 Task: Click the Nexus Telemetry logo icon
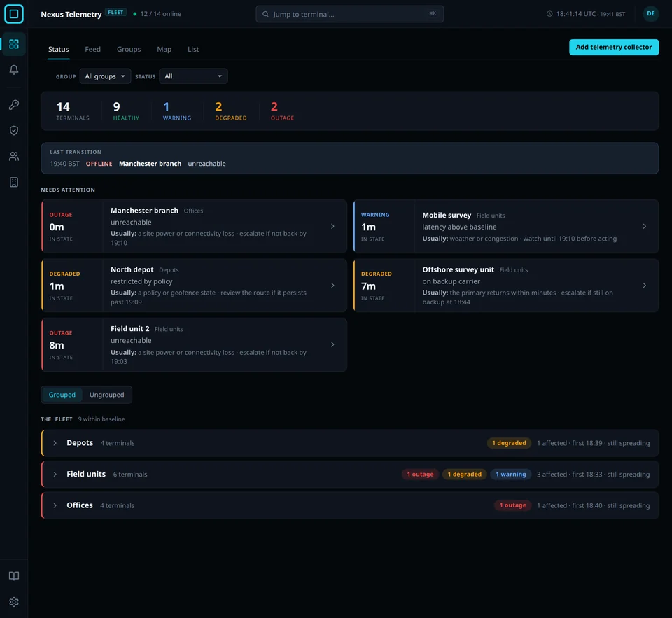pos(14,14)
